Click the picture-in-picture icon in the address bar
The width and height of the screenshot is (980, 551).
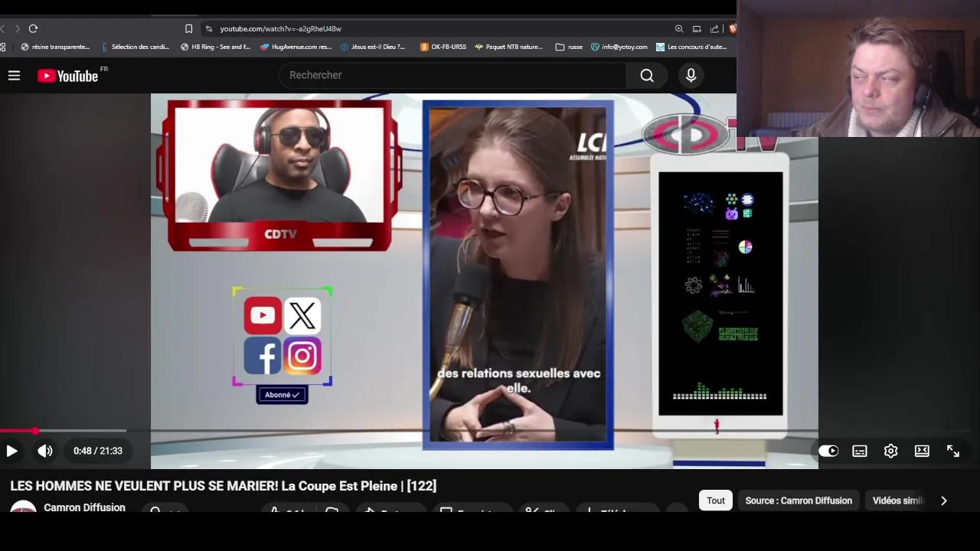(x=697, y=28)
